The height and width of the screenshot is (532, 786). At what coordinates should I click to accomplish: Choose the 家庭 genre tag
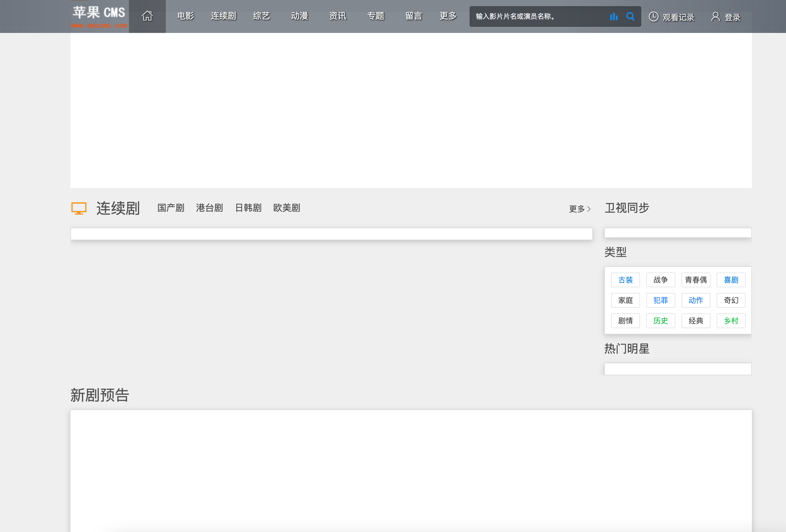625,300
